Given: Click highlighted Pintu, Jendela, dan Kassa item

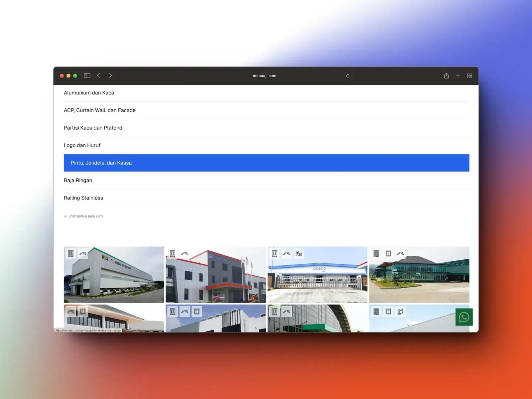Looking at the screenshot, I should pyautogui.click(x=101, y=163).
